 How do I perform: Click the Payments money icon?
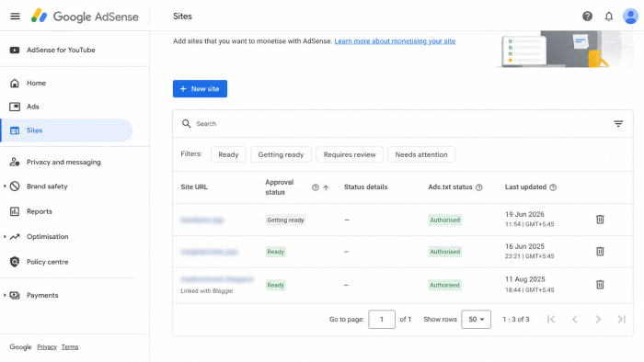click(15, 295)
